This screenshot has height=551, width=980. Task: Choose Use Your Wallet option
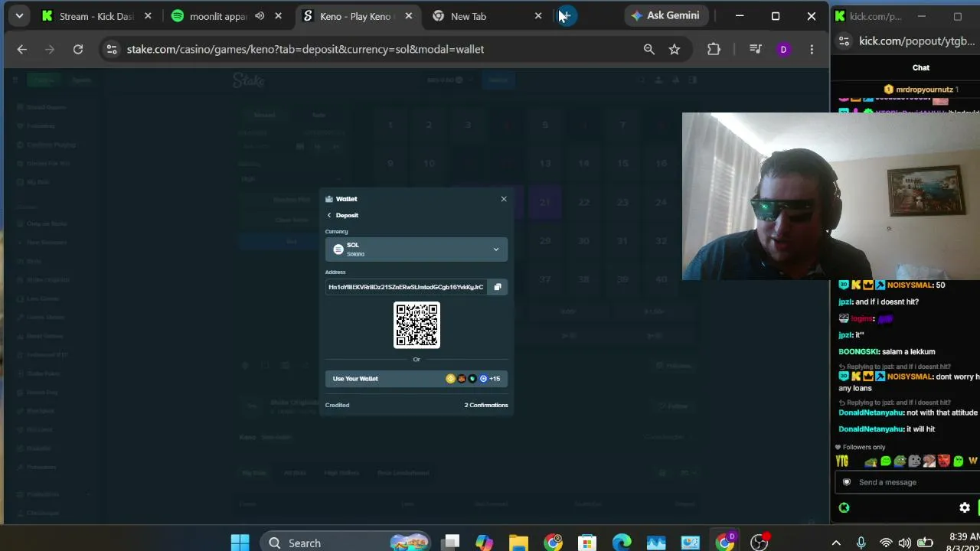click(x=416, y=379)
